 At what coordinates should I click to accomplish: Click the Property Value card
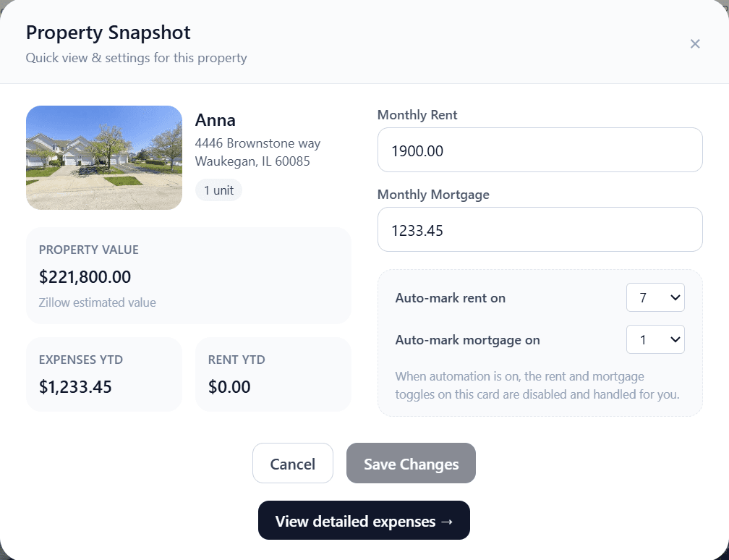pyautogui.click(x=188, y=276)
